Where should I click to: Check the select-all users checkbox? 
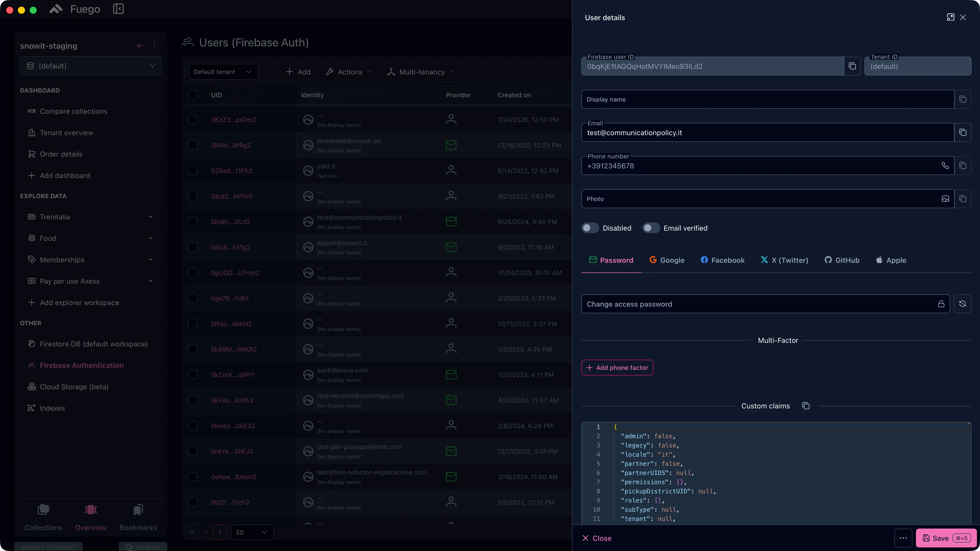[x=192, y=95]
